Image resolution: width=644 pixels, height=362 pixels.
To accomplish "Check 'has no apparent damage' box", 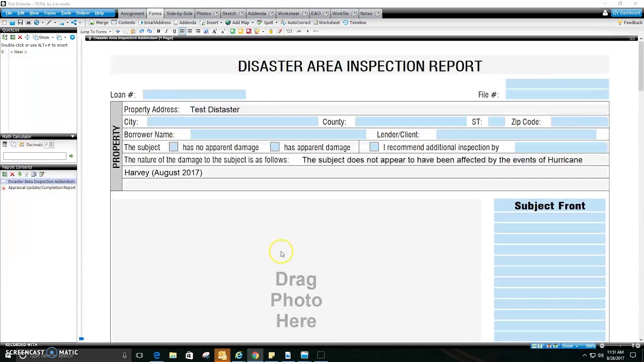I will pos(174,147).
